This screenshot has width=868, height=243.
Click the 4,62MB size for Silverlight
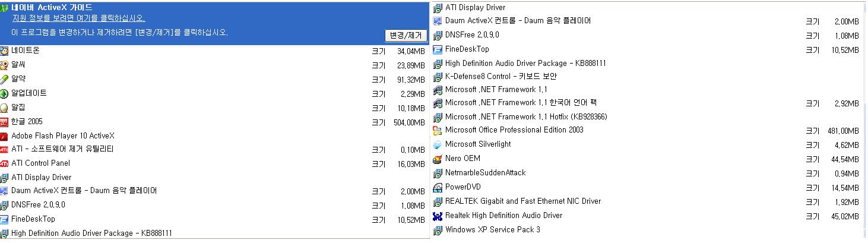click(847, 145)
